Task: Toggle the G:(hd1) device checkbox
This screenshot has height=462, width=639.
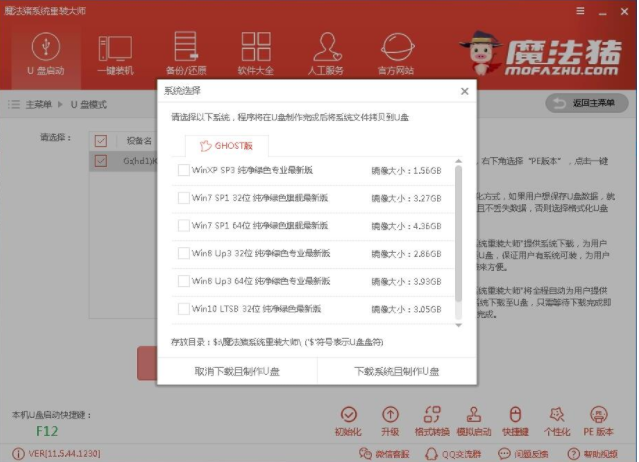Action: click(101, 161)
